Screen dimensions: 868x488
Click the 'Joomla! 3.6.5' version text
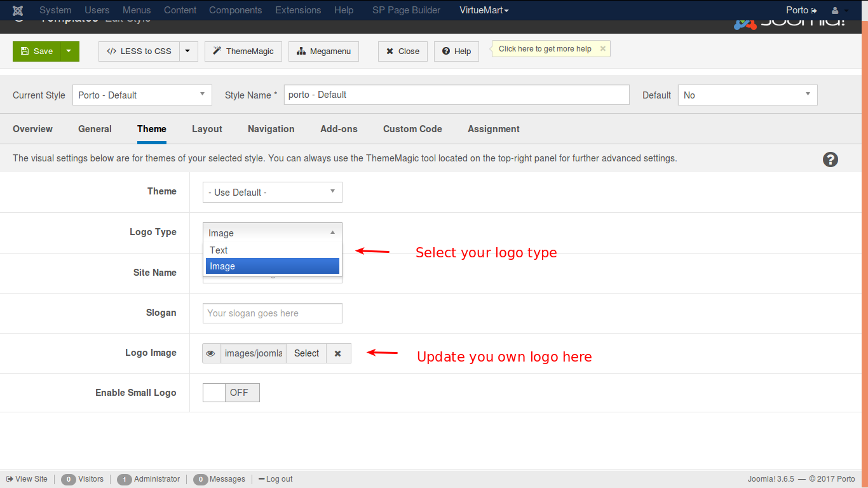tap(771, 479)
